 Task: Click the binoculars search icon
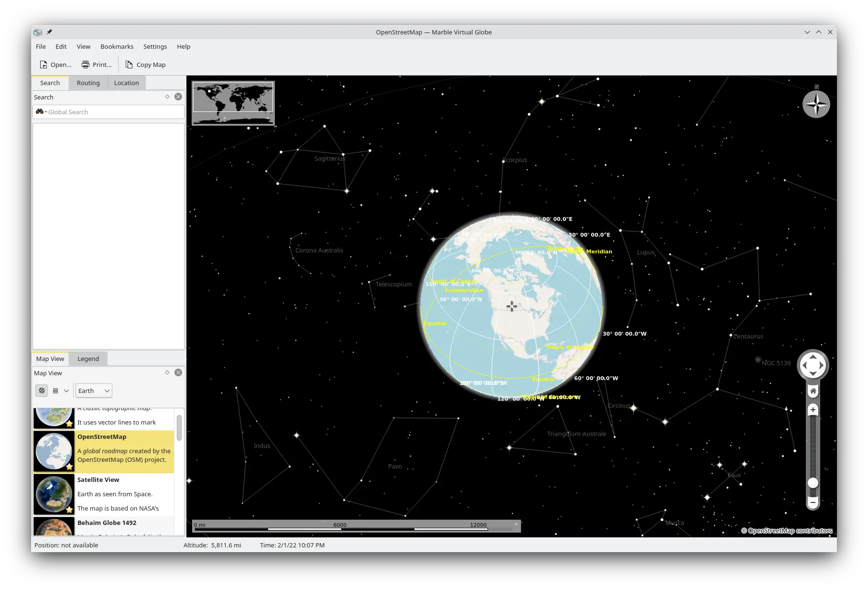click(40, 111)
